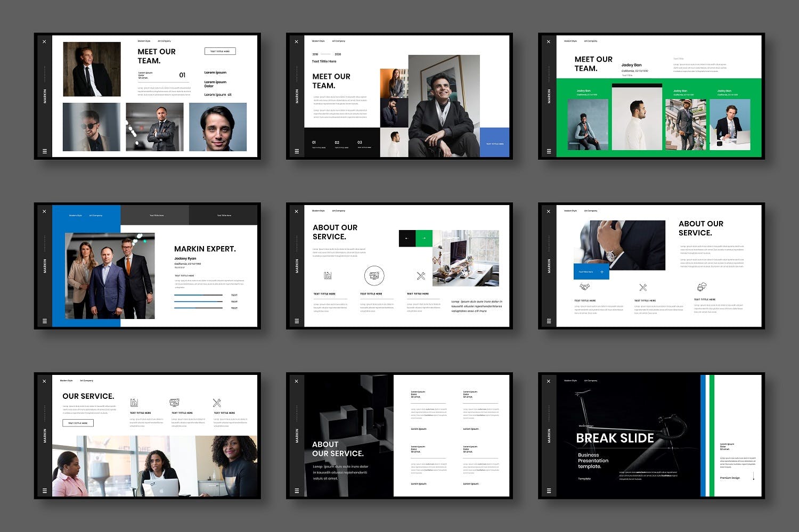Select large photo of seated smiling man
The image size is (799, 532).
coord(444,106)
